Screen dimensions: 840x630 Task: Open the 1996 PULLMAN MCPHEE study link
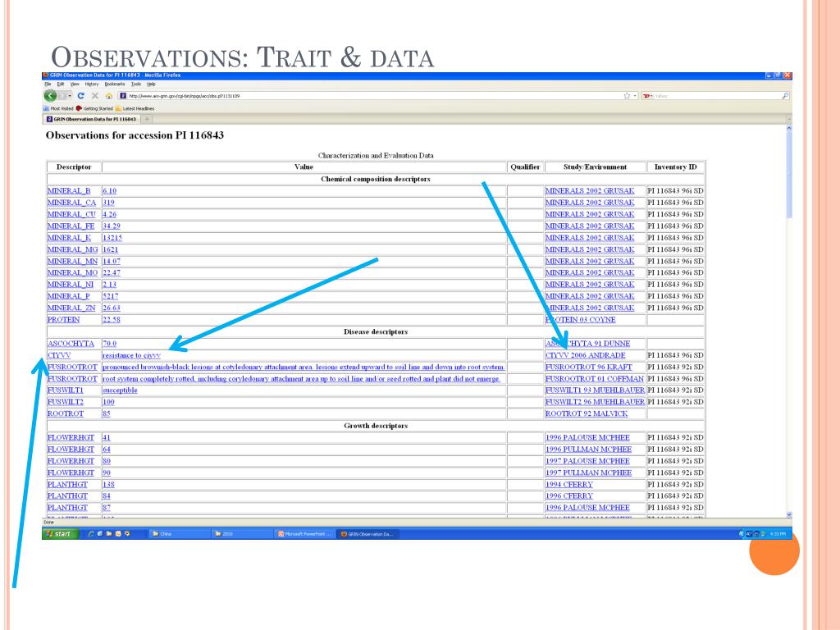coord(589,449)
